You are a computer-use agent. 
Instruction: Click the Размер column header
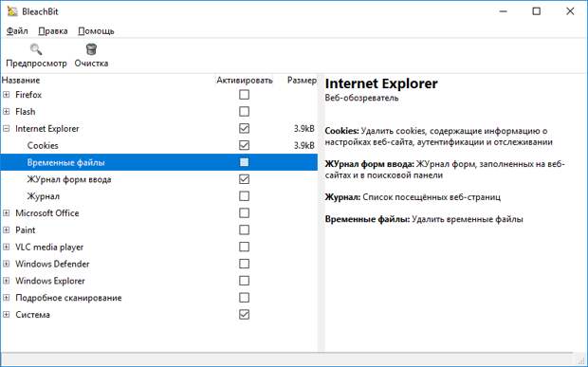tap(302, 81)
